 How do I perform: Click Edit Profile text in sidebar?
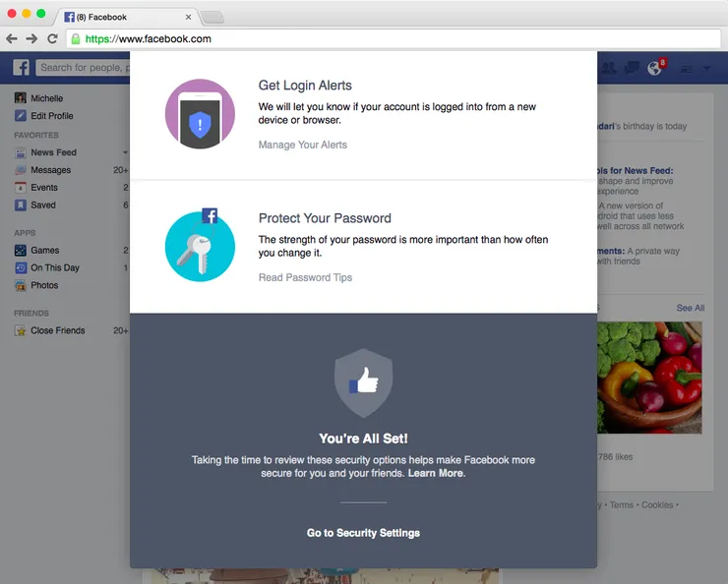pyautogui.click(x=52, y=116)
